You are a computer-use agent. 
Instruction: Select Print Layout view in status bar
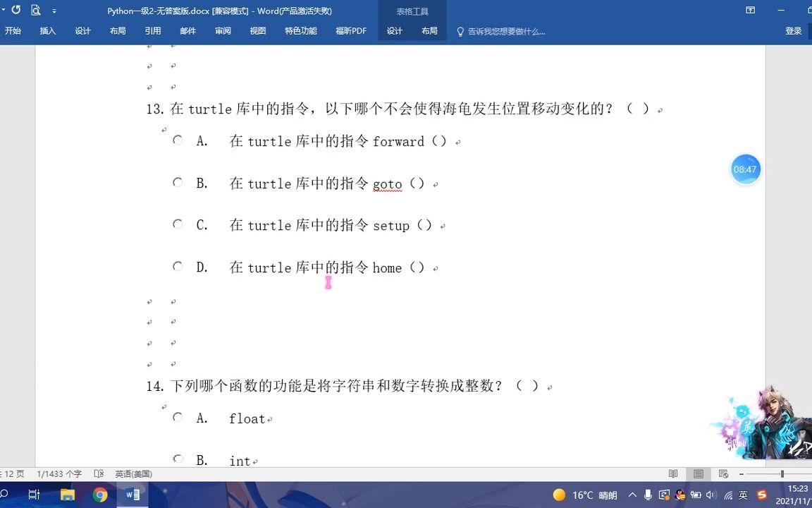point(698,473)
